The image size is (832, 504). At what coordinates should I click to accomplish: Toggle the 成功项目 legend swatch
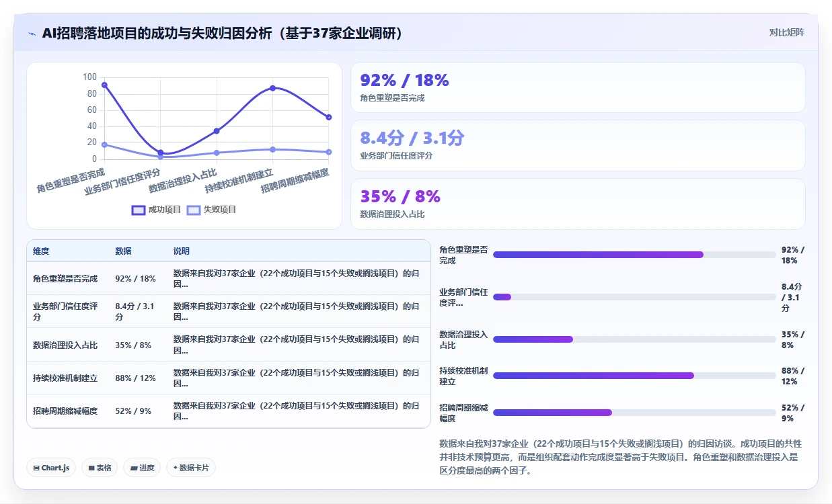pyautogui.click(x=139, y=210)
